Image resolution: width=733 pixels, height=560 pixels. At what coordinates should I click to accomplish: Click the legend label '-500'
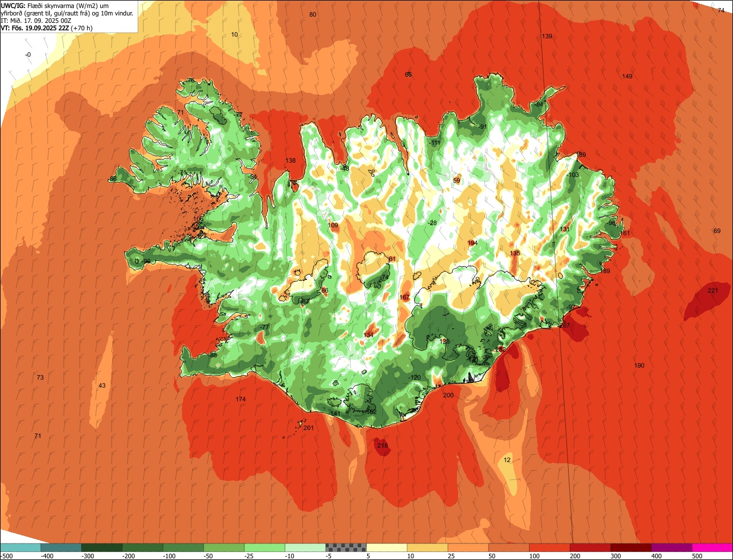6,556
